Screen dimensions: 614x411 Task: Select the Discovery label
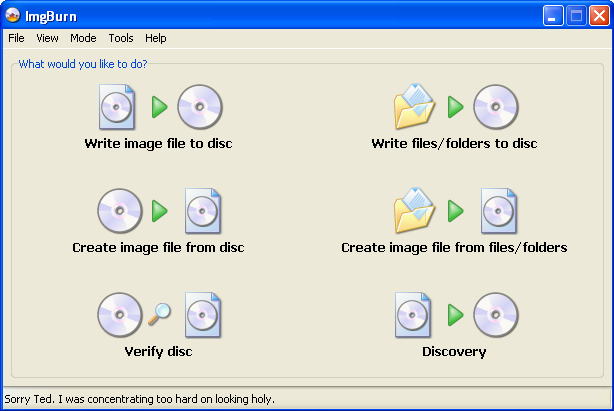pyautogui.click(x=454, y=352)
